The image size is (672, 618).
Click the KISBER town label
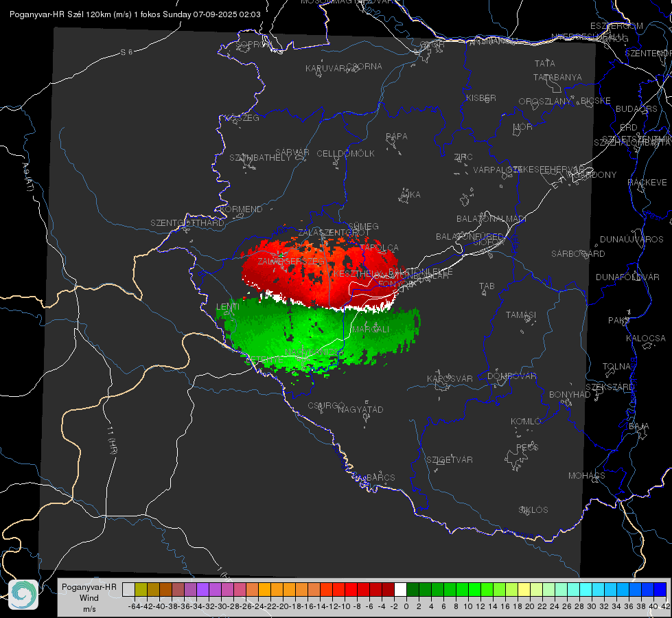[481, 98]
